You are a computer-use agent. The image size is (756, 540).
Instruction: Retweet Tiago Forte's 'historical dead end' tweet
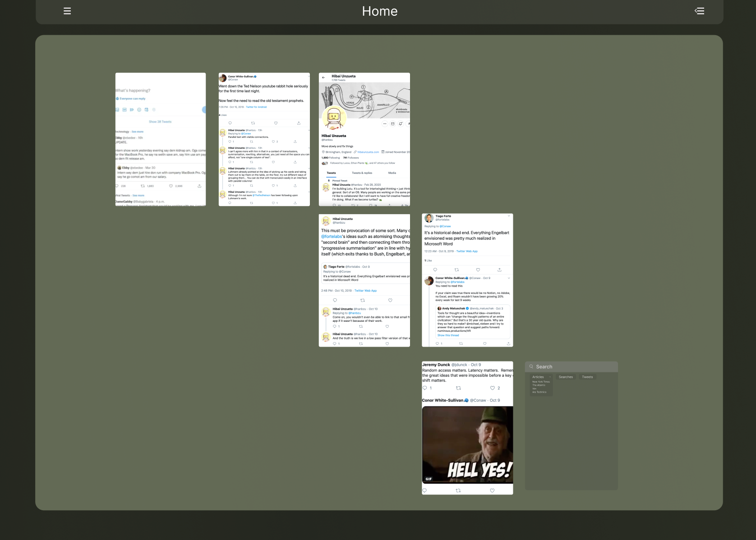click(x=456, y=270)
